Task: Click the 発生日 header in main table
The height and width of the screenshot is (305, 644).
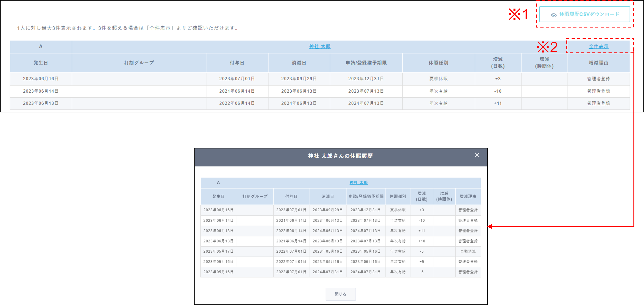Action: click(x=41, y=63)
